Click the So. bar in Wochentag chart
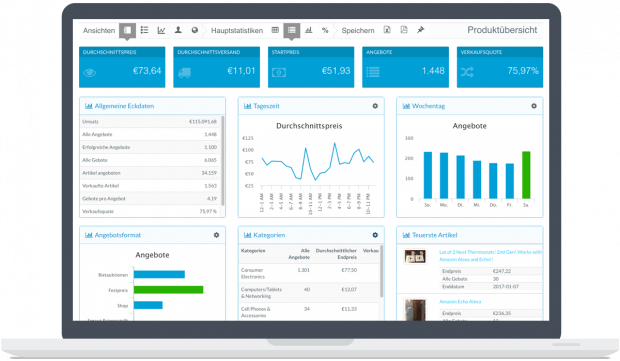 [427, 175]
